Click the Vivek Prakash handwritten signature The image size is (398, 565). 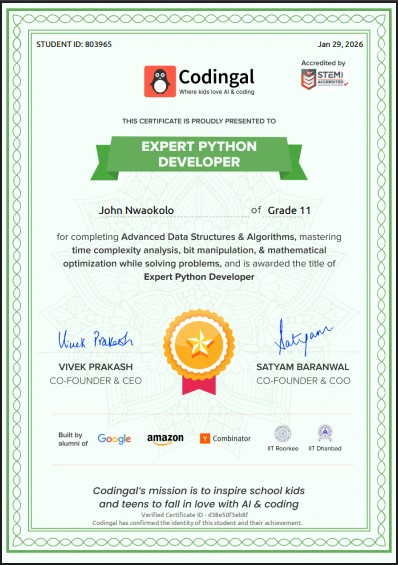click(x=95, y=340)
